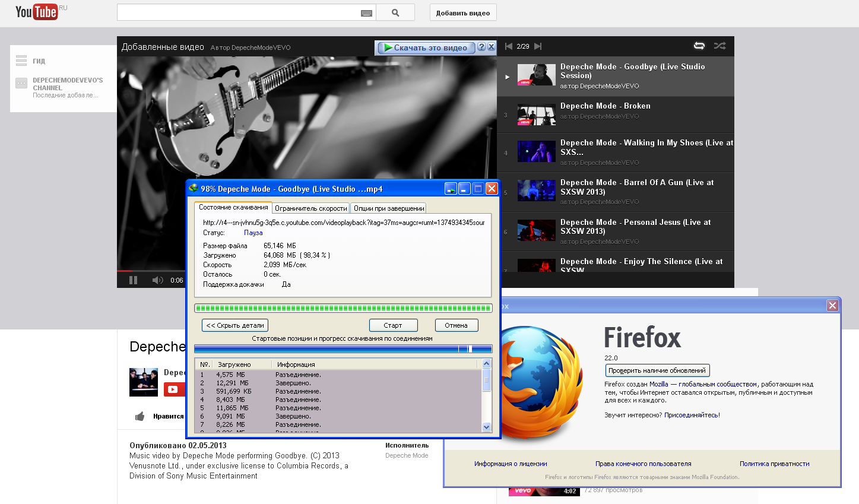Click the red video progress bar
This screenshot has height=504, width=859.
tap(125, 271)
